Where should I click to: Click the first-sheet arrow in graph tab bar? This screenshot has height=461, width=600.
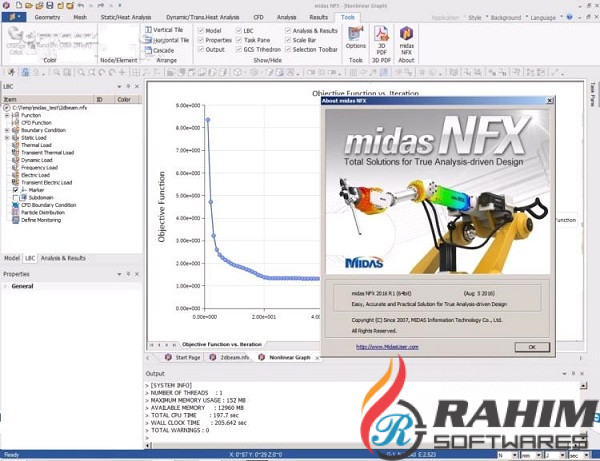pyautogui.click(x=152, y=345)
